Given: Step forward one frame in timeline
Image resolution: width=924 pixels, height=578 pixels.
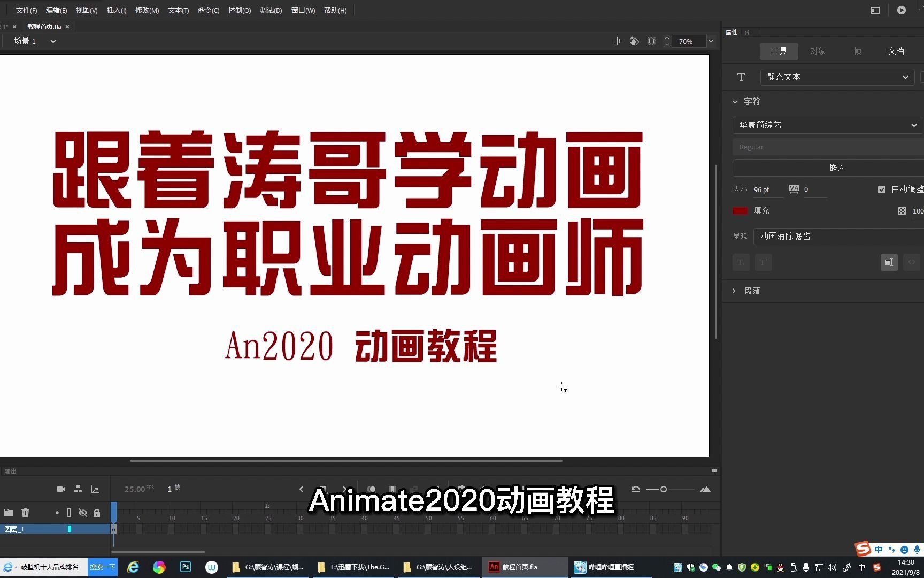Looking at the screenshot, I should [x=344, y=489].
